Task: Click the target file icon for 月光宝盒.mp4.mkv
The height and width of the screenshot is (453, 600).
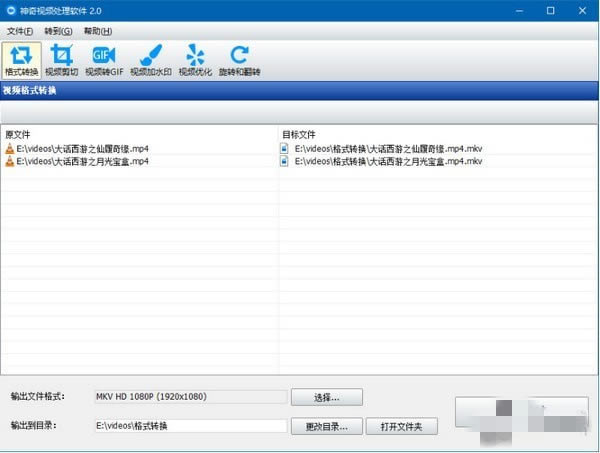Action: click(x=284, y=161)
